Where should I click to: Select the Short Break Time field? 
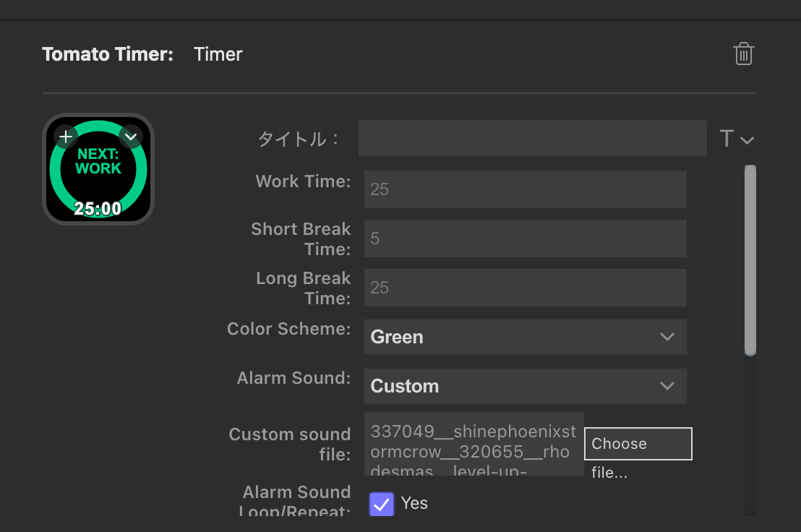click(525, 239)
